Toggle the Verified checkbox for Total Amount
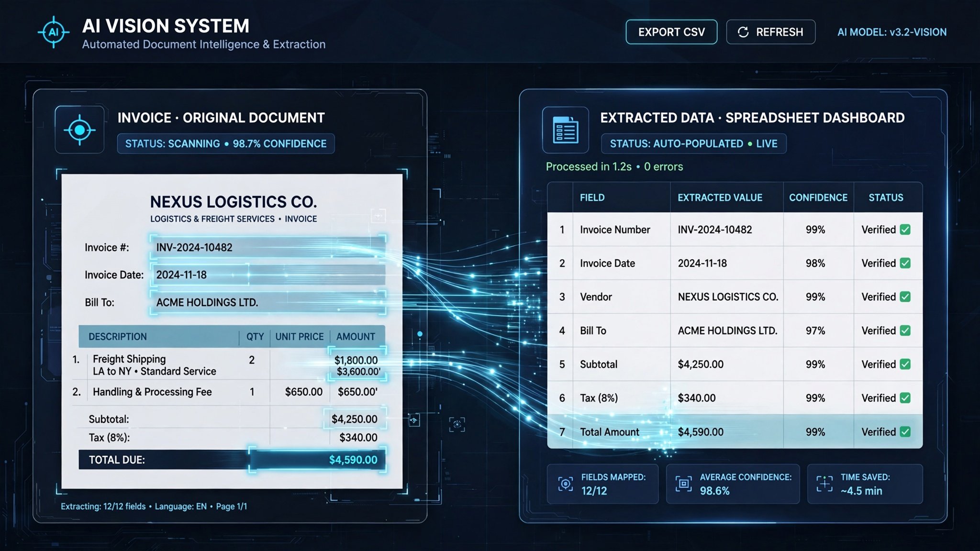Image resolution: width=980 pixels, height=551 pixels. [x=905, y=432]
